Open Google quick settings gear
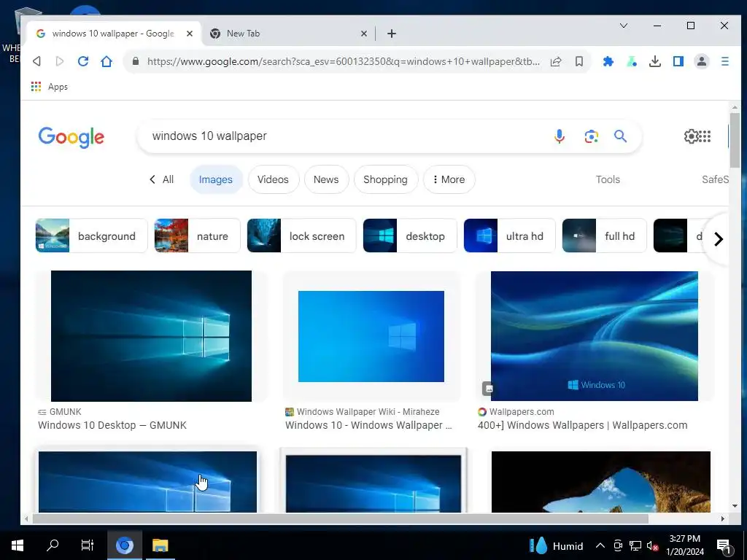 click(690, 136)
